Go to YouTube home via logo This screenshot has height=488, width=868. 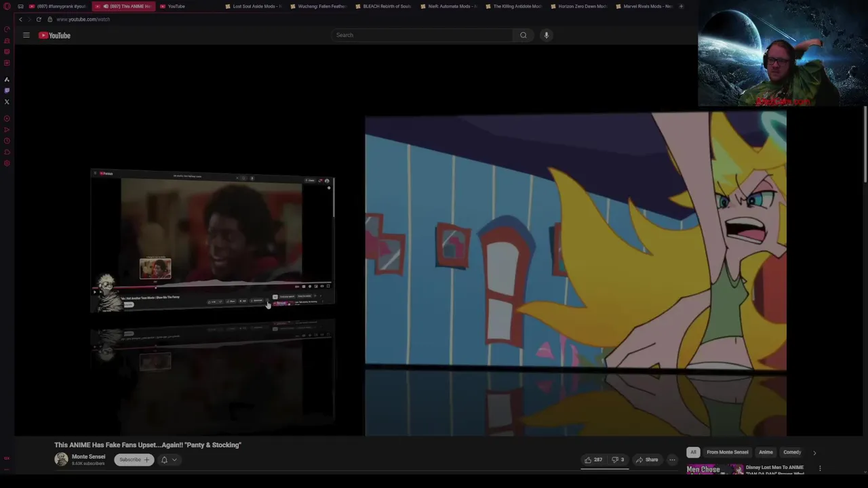54,35
